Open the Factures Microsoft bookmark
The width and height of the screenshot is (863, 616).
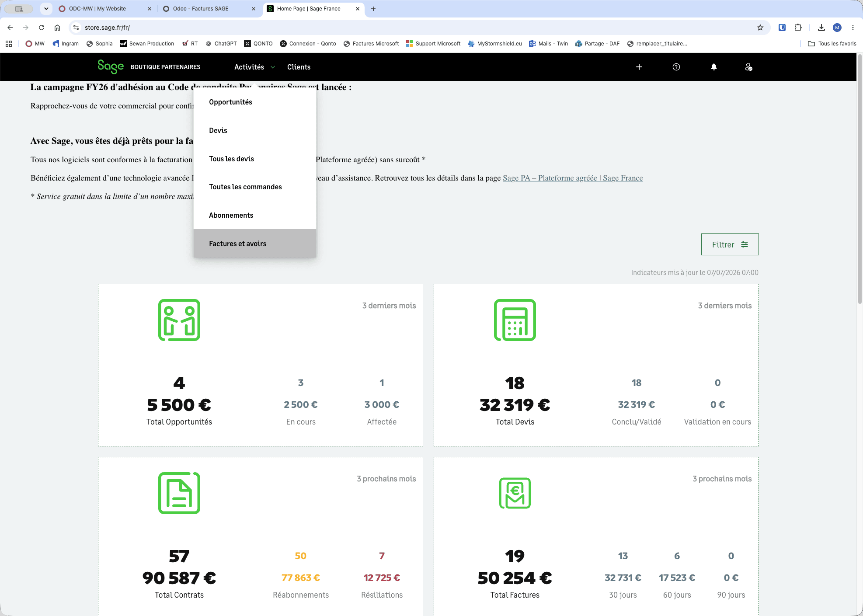point(371,44)
